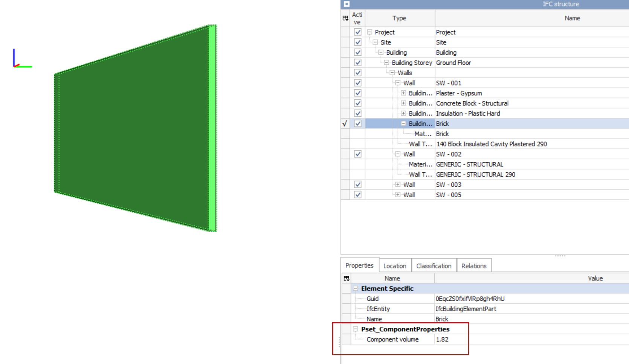The height and width of the screenshot is (364, 629).
Task: Select the 'Plaster - Gypsum' name cell
Action: (459, 93)
